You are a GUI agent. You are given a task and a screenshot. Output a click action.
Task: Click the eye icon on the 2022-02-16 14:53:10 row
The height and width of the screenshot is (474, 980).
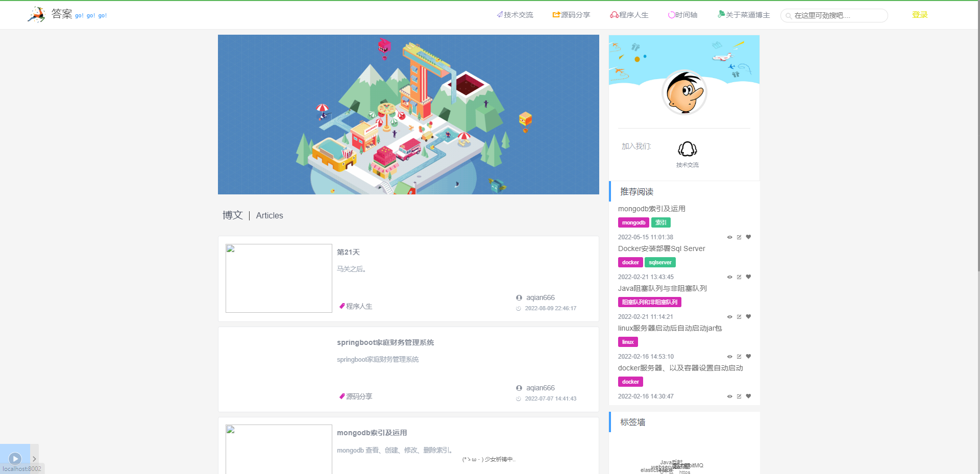pyautogui.click(x=730, y=357)
